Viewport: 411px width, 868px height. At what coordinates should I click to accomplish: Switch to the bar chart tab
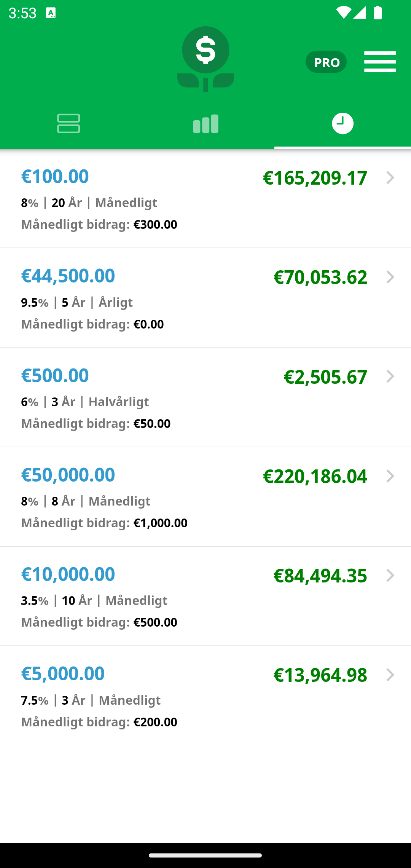pyautogui.click(x=205, y=123)
